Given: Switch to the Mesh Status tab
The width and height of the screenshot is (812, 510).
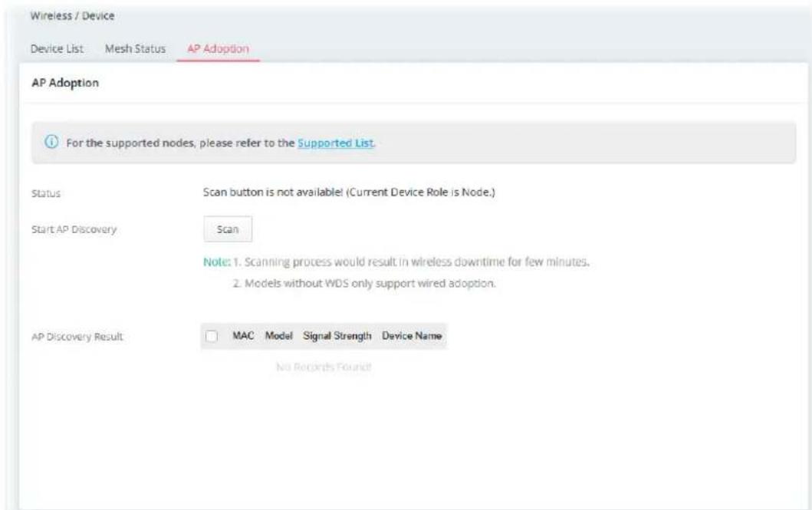Looking at the screenshot, I should pyautogui.click(x=135, y=48).
